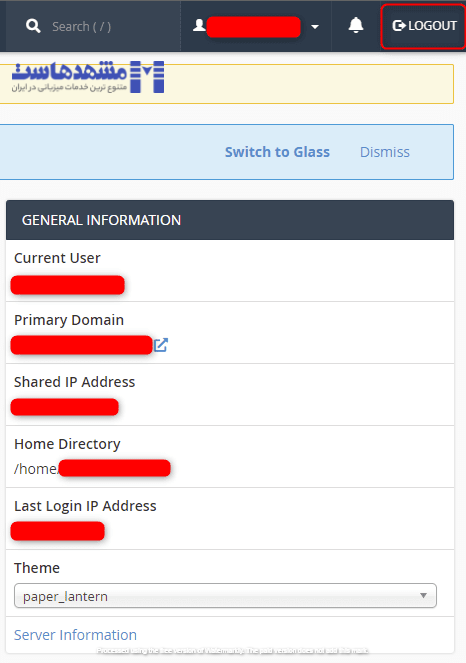This screenshot has width=466, height=663.
Task: Open the Server Information link
Action: point(75,635)
